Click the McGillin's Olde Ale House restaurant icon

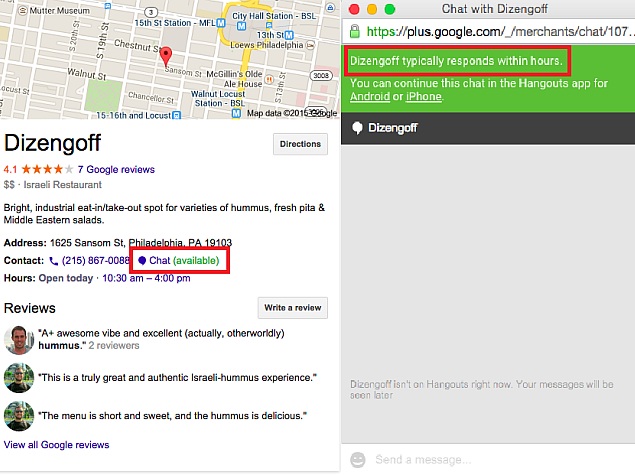(268, 79)
